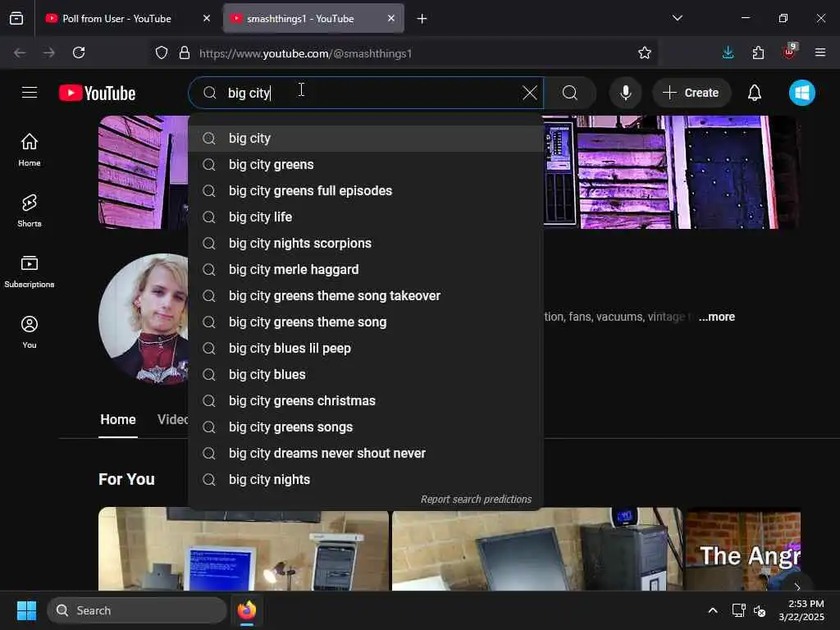Click Firefox icon in taskbar
The image size is (840, 630).
246,610
